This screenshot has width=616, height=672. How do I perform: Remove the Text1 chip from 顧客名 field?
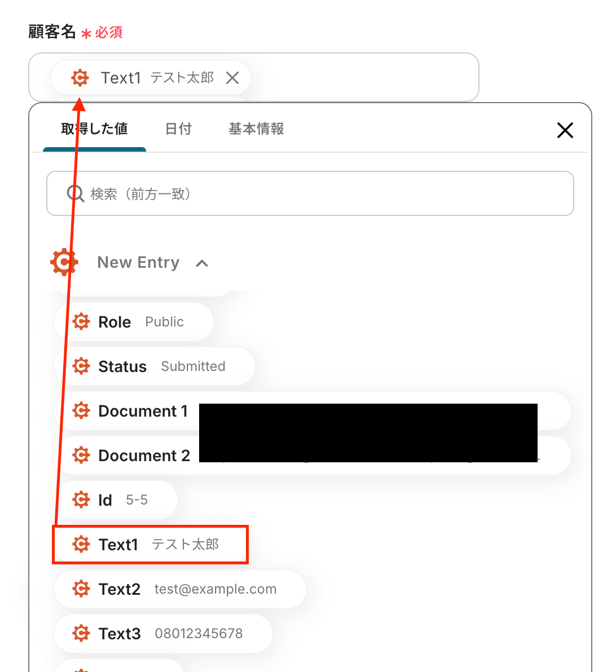click(x=232, y=78)
